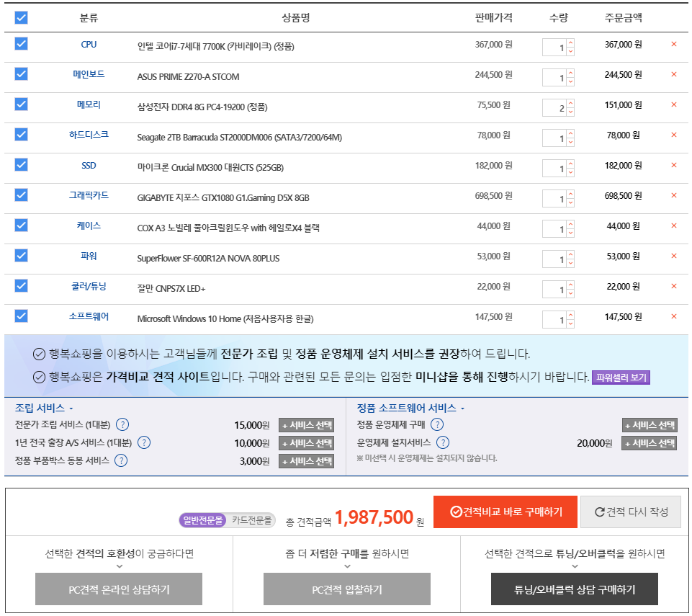Uncheck the 하드디스크 row checkbox

[x=21, y=134]
